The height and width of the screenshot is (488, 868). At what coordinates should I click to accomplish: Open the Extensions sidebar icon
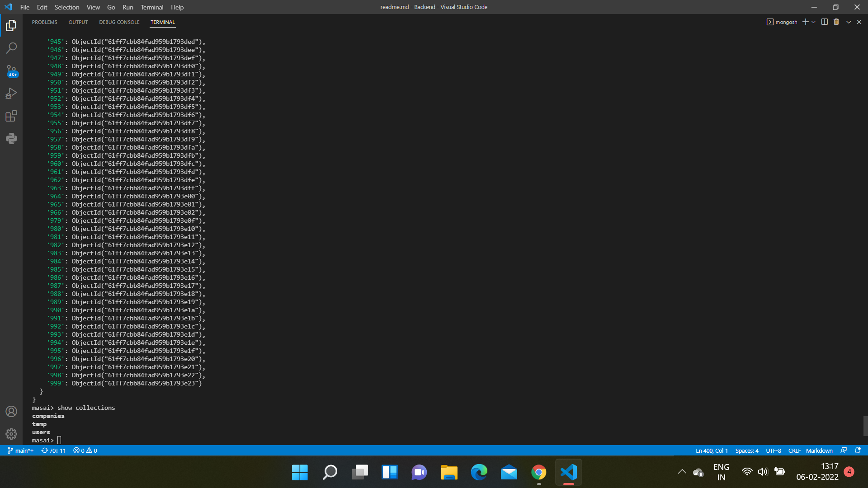pos(11,116)
